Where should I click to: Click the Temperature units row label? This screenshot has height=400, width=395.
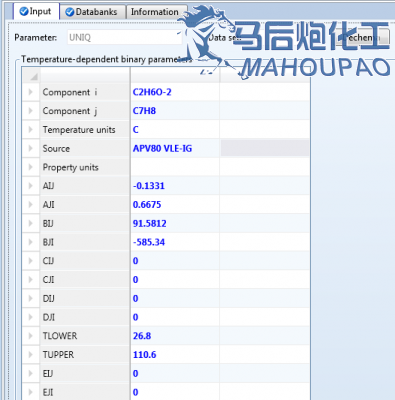pos(85,130)
